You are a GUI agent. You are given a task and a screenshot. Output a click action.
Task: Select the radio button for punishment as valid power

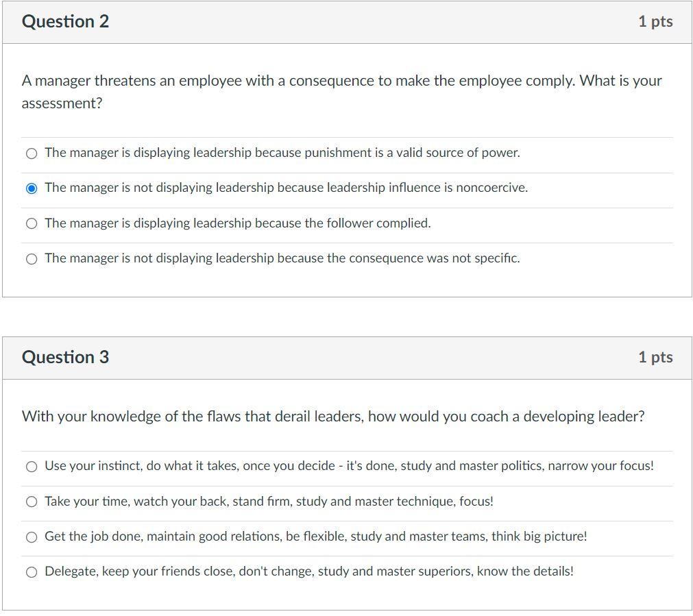(32, 153)
